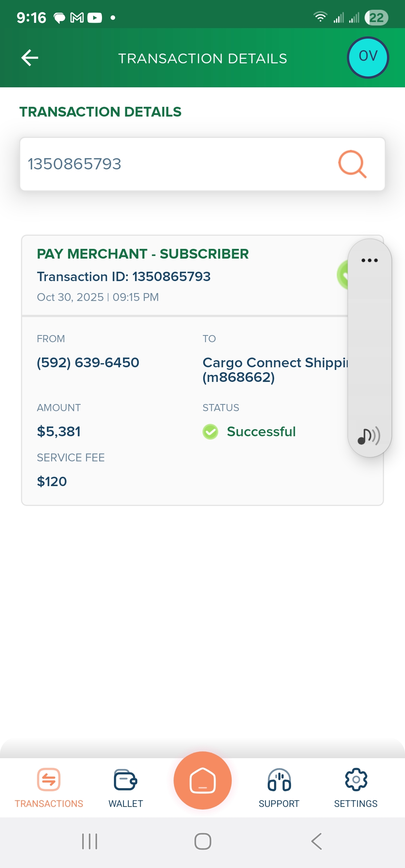Image resolution: width=405 pixels, height=868 pixels.
Task: Open the OV profile avatar
Action: click(x=368, y=57)
